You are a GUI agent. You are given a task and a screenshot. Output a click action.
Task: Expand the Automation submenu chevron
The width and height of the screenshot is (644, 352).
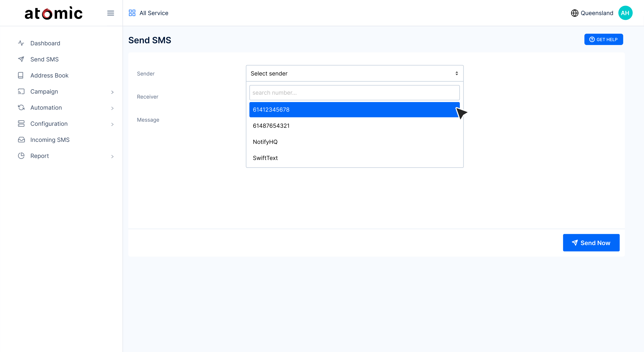pyautogui.click(x=112, y=108)
